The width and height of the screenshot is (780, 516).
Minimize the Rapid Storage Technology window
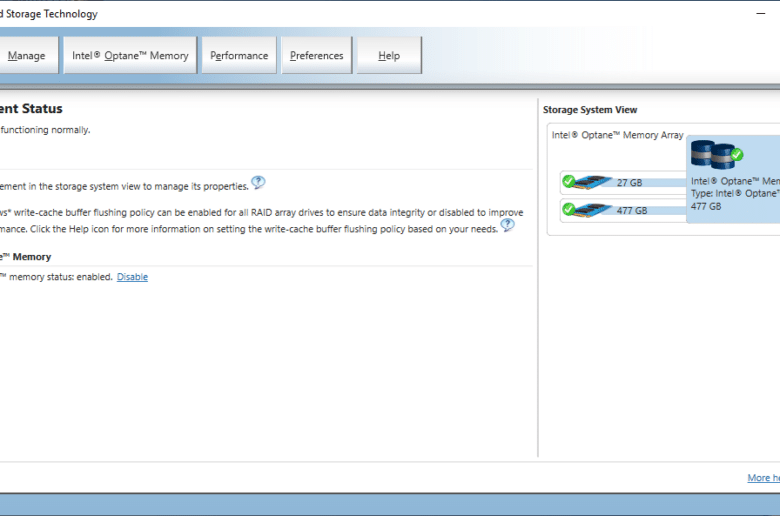(761, 13)
